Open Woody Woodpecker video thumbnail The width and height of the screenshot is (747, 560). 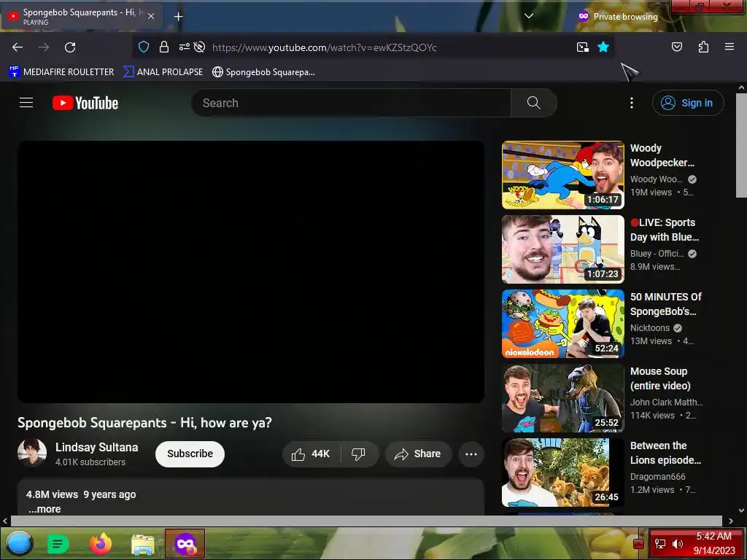(562, 175)
